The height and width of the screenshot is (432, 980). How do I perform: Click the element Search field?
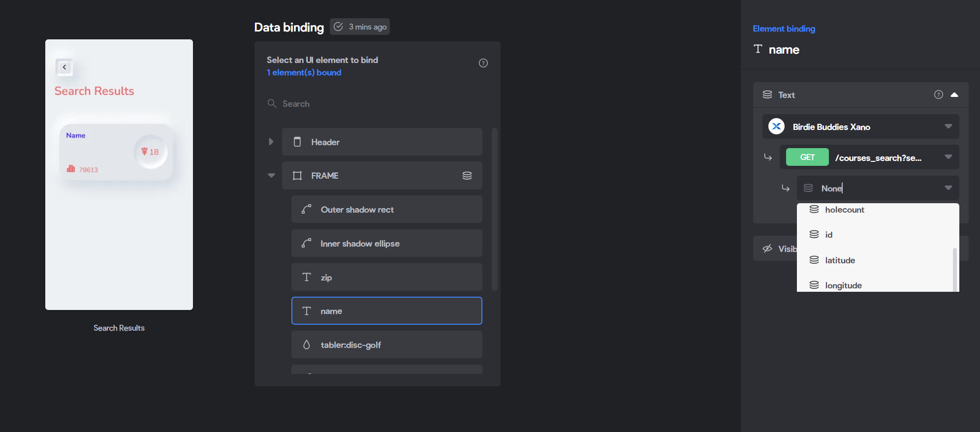click(x=378, y=103)
